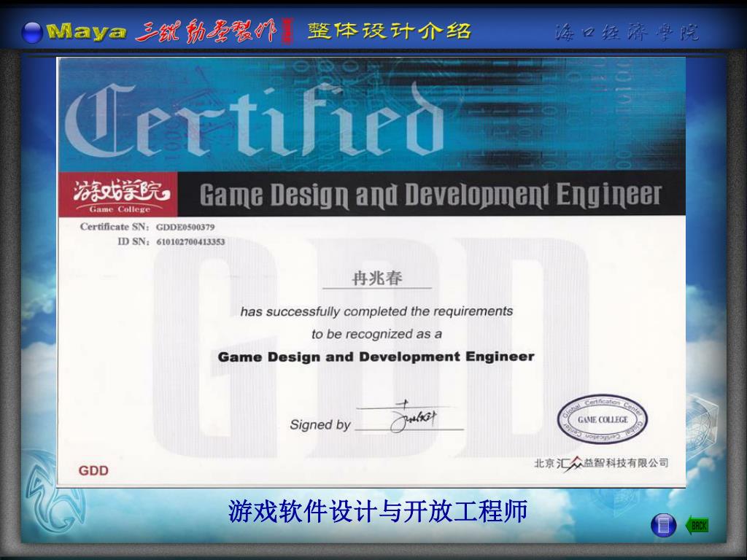Click the oval GAME COLLEGE stamp
This screenshot has height=560, width=747.
click(x=602, y=419)
